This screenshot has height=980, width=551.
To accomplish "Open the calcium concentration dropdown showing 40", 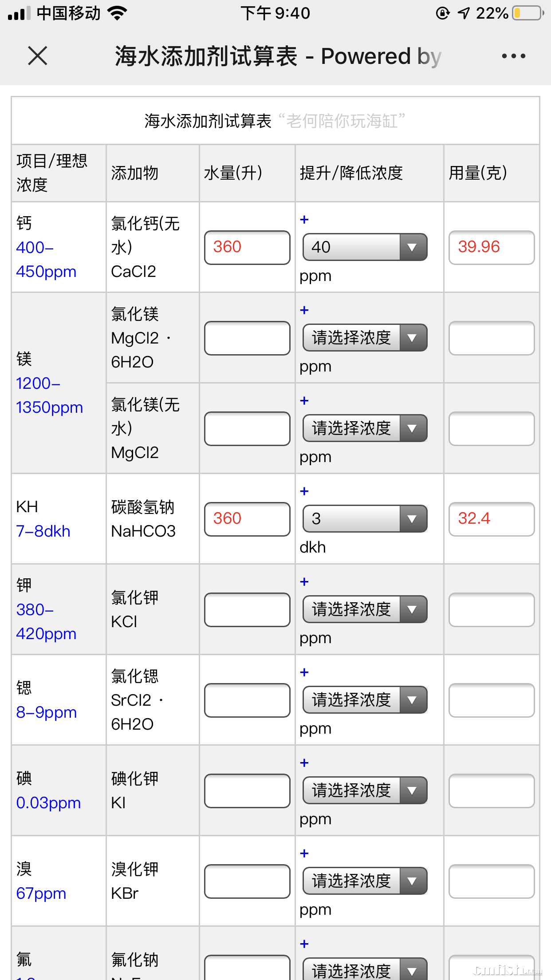I will tap(365, 247).
